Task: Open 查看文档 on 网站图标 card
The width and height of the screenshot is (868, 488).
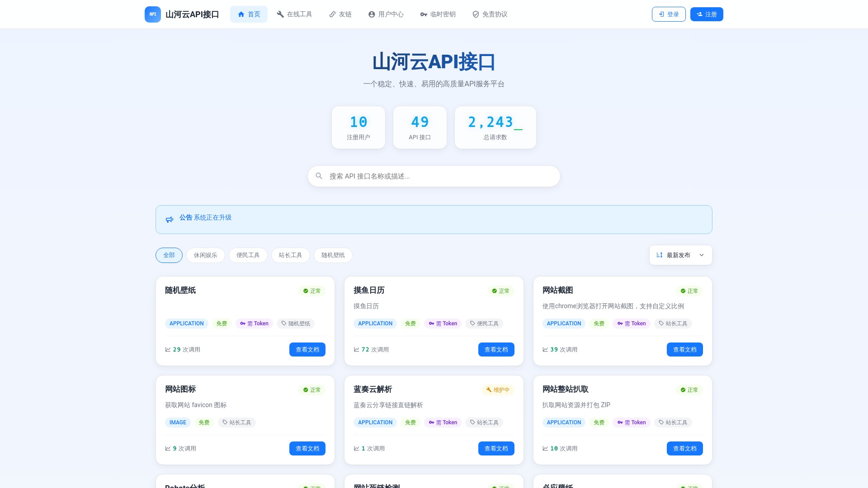Action: click(307, 448)
